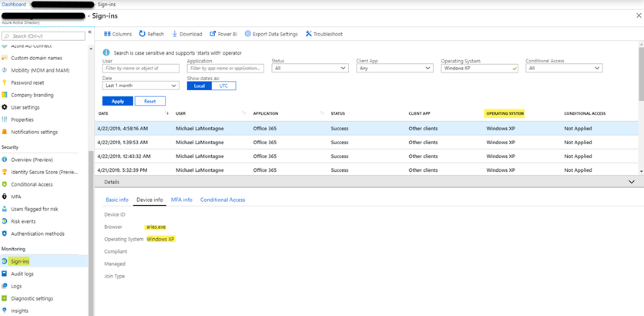This screenshot has width=644, height=316.
Task: Click the User filter input field
Action: (x=140, y=69)
